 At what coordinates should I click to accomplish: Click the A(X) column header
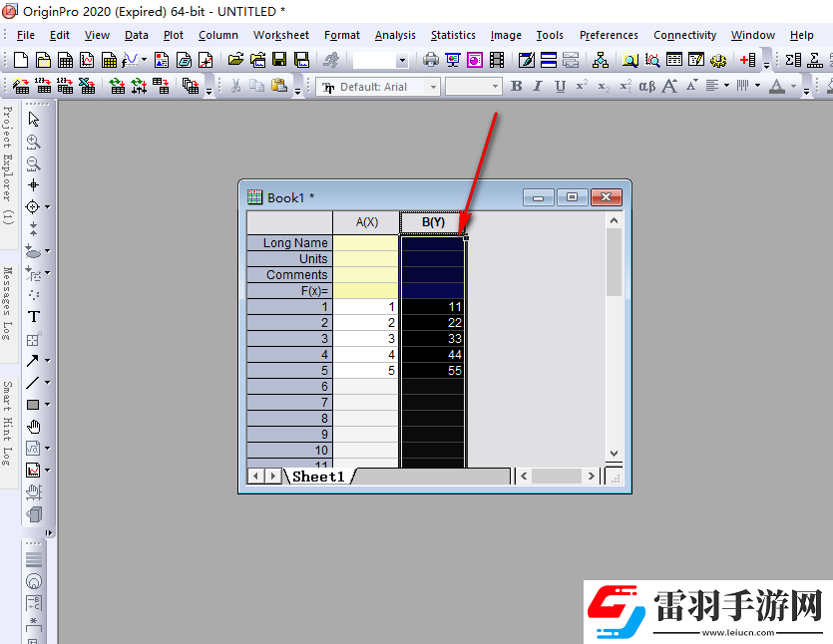click(x=366, y=222)
